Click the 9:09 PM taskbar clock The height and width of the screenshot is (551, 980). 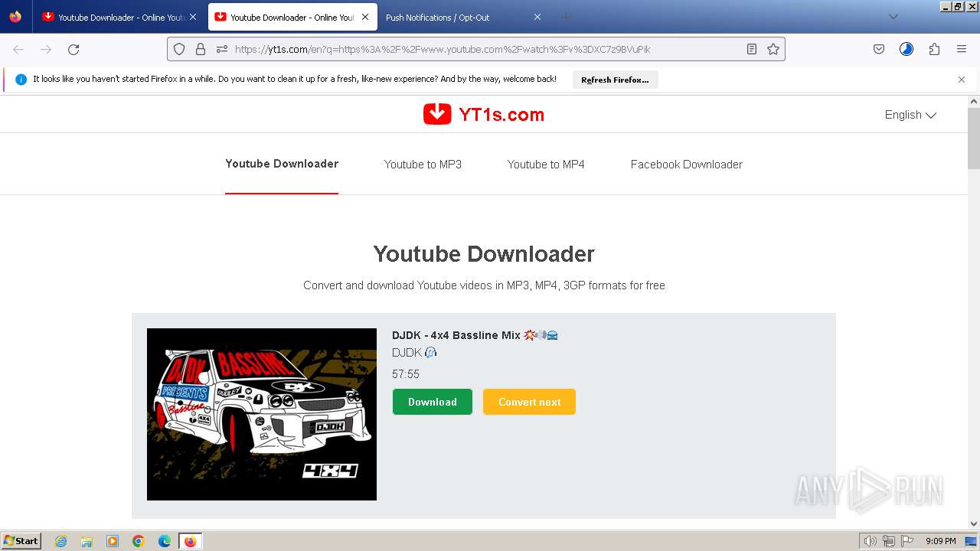940,541
